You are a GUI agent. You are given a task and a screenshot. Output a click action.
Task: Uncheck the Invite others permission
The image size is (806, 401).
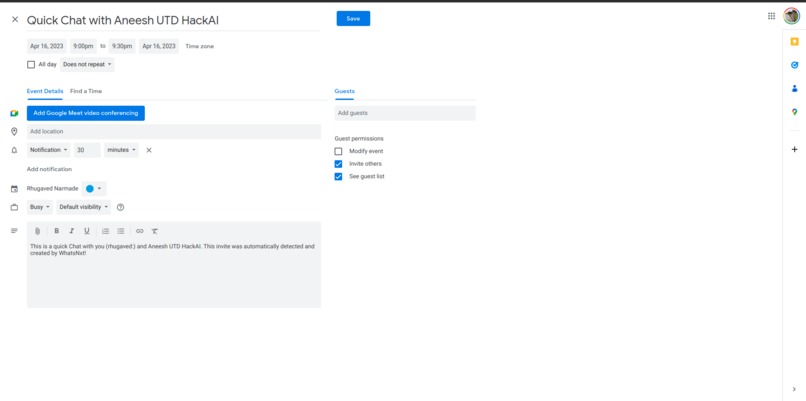click(x=338, y=164)
